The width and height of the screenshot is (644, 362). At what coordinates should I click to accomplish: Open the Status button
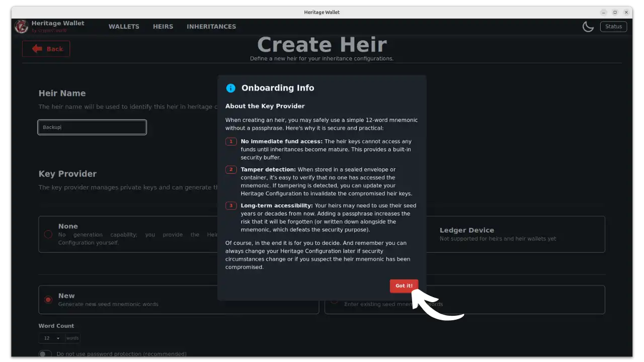click(613, 27)
